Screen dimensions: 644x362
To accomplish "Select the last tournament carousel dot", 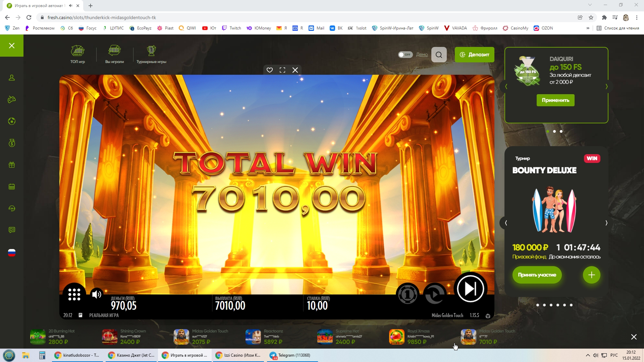I will [571, 305].
